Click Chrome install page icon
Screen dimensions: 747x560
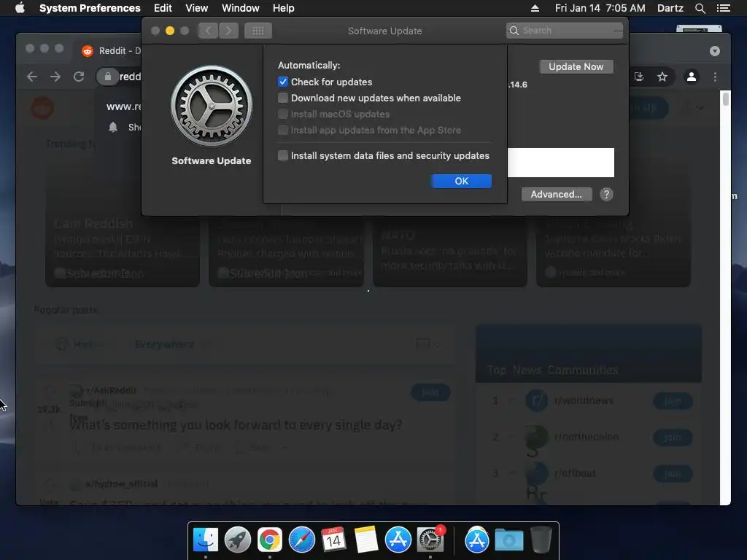click(x=639, y=77)
